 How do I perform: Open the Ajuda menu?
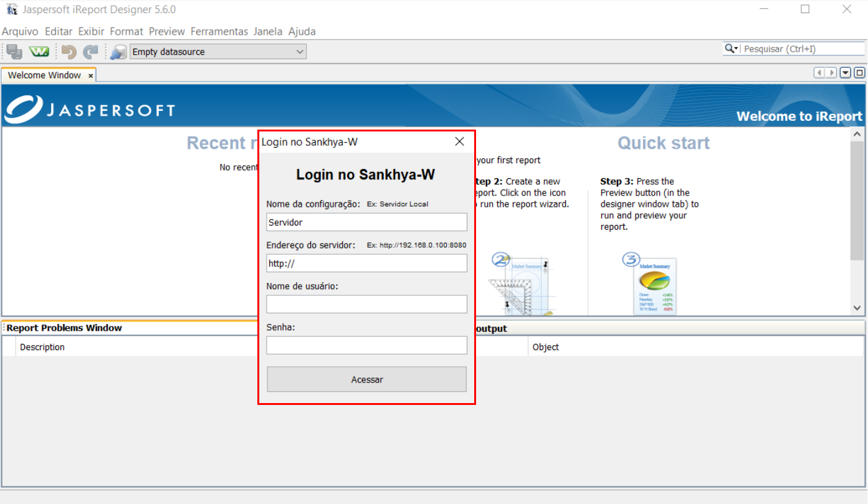click(302, 31)
